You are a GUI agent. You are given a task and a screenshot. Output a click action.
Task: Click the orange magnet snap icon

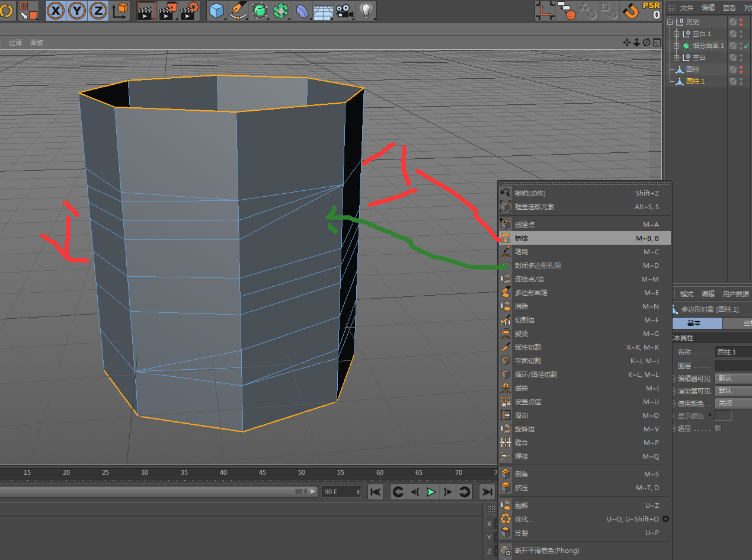[x=630, y=10]
